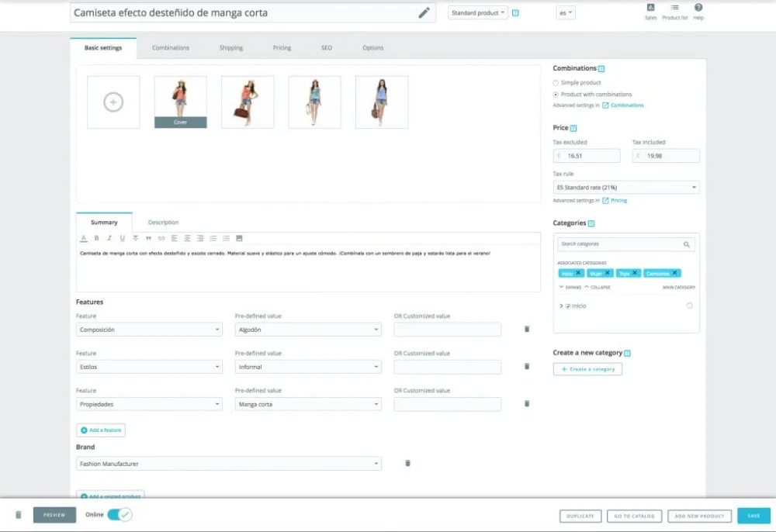
Task: Click the Help question mark icon
Action: coord(698,8)
